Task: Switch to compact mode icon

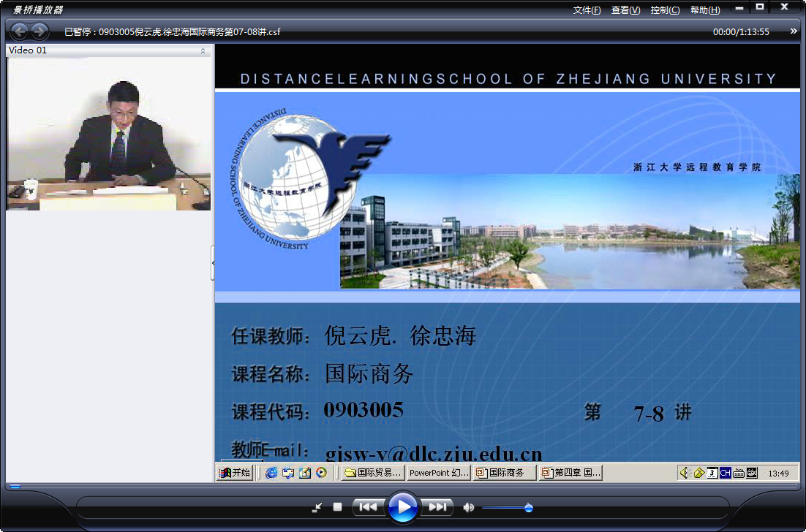Action: 317,507
